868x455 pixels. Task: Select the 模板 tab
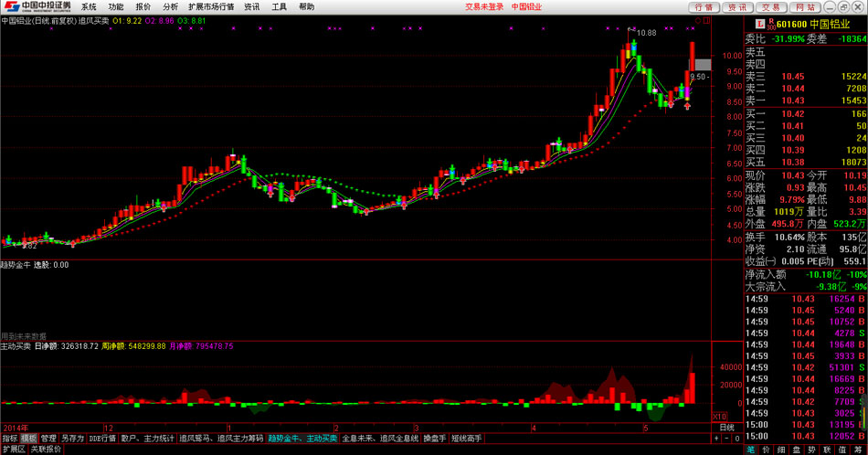pos(29,439)
